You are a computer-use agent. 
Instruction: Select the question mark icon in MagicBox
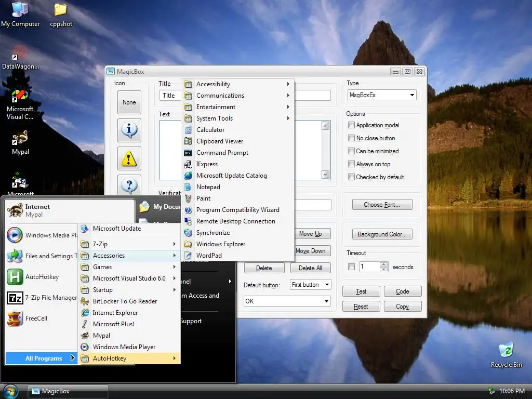(x=129, y=185)
